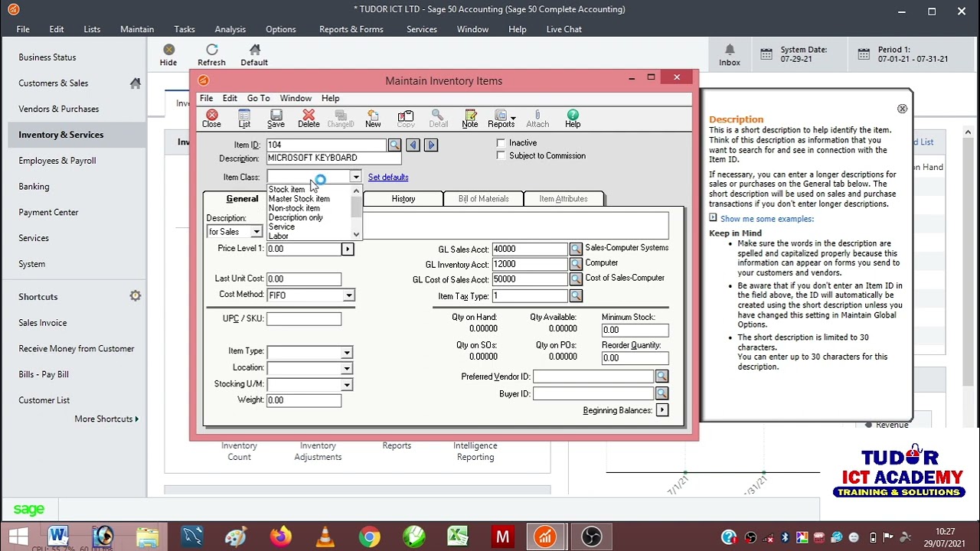Open Shortcuts settings gear icon
This screenshot has width=980, height=551.
[x=136, y=295]
